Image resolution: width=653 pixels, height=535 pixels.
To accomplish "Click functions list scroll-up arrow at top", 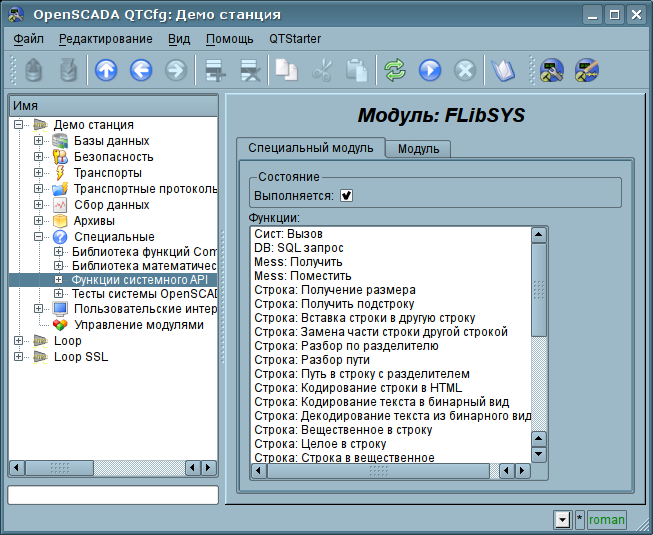I will click(x=539, y=235).
